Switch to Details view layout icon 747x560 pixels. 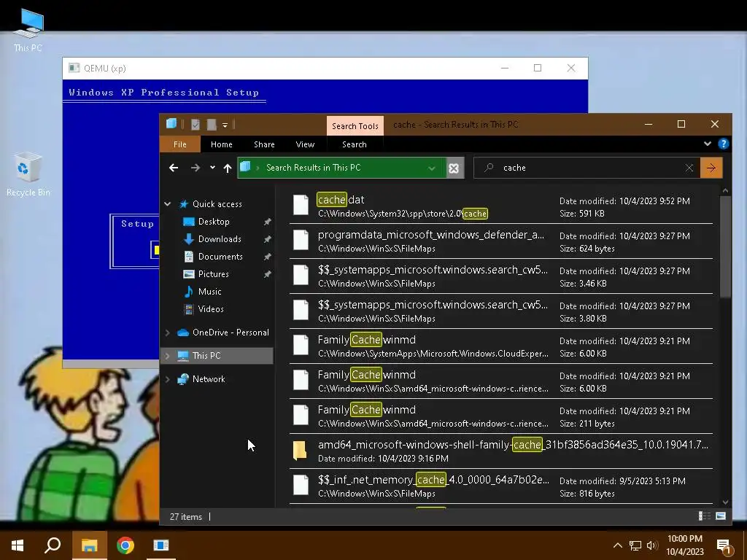704,516
